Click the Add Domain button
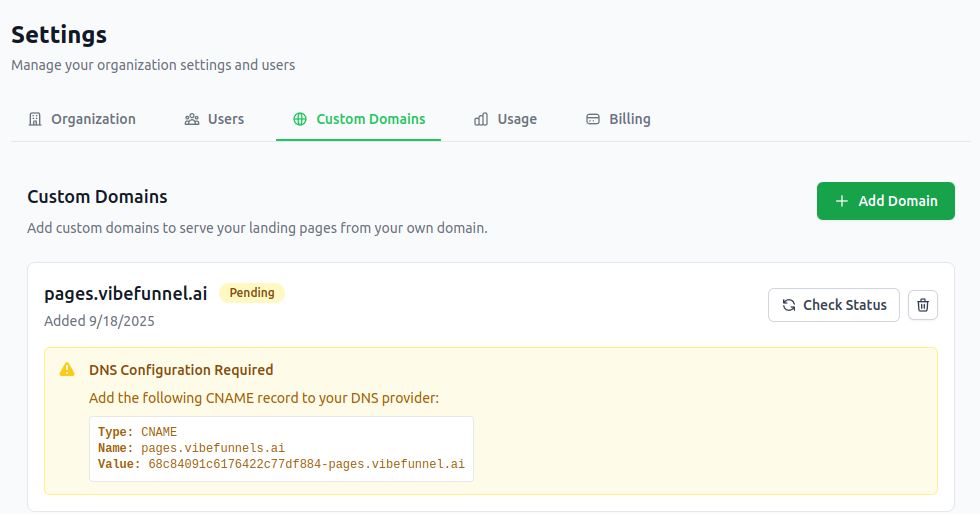980x514 pixels. click(x=886, y=201)
